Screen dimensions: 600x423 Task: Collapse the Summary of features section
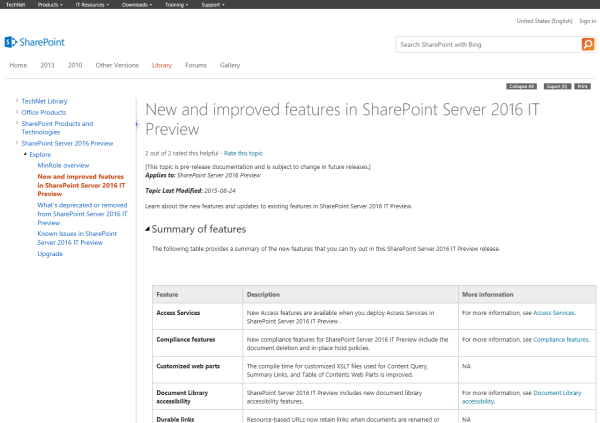(149, 229)
